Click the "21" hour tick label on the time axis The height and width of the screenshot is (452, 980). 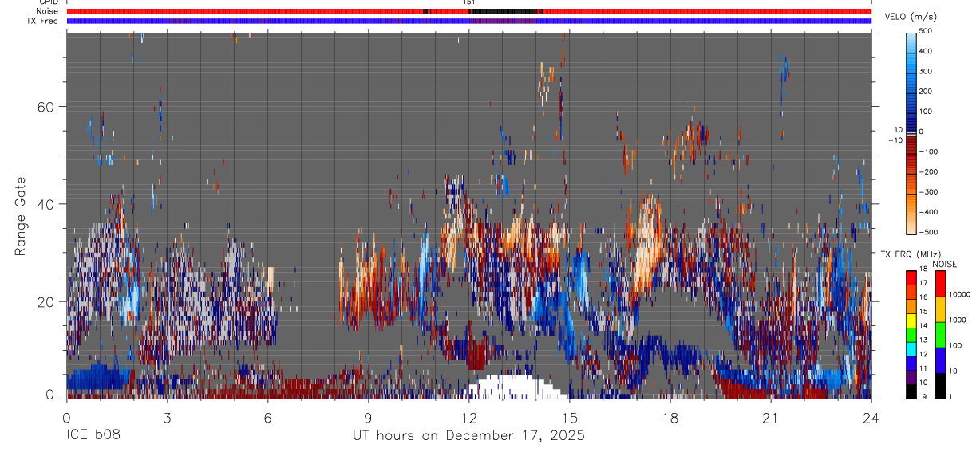click(770, 417)
